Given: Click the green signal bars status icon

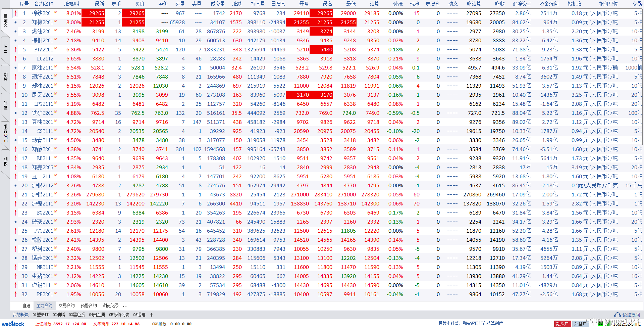Looking at the screenshot, I should tap(608, 324).
